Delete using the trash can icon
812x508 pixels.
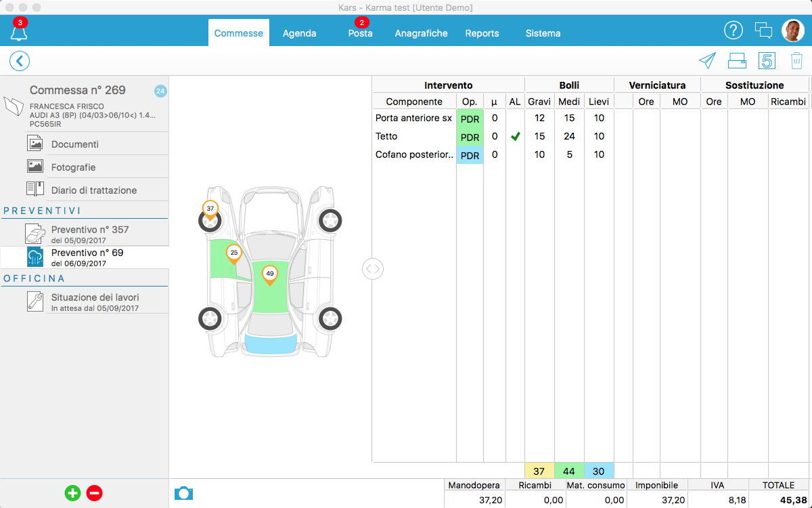[796, 61]
